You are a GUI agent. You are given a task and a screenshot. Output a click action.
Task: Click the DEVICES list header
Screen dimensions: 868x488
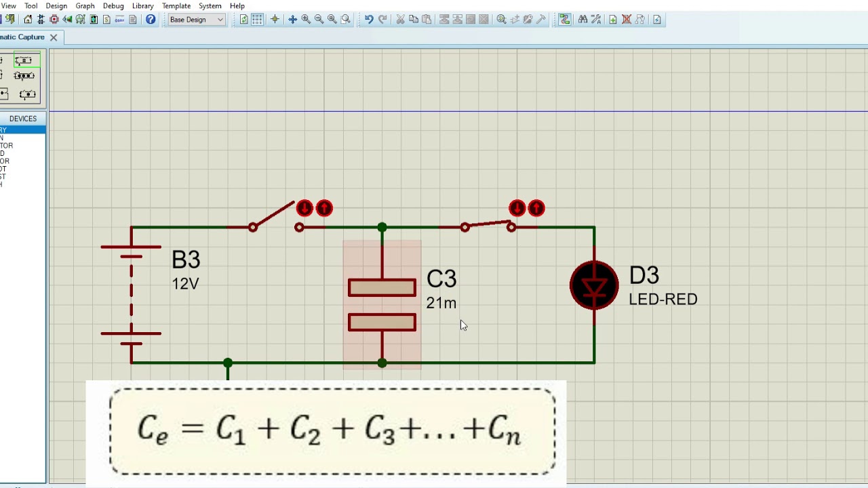(23, 119)
